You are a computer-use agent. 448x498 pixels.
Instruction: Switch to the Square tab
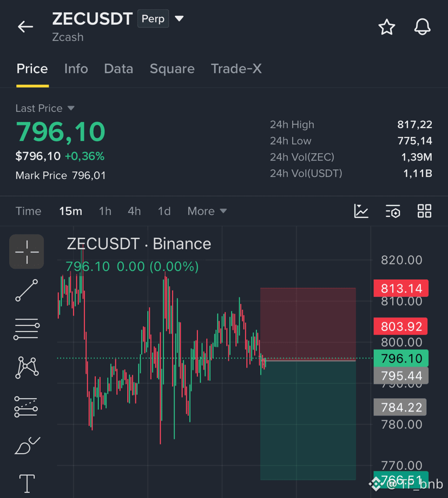pyautogui.click(x=172, y=69)
